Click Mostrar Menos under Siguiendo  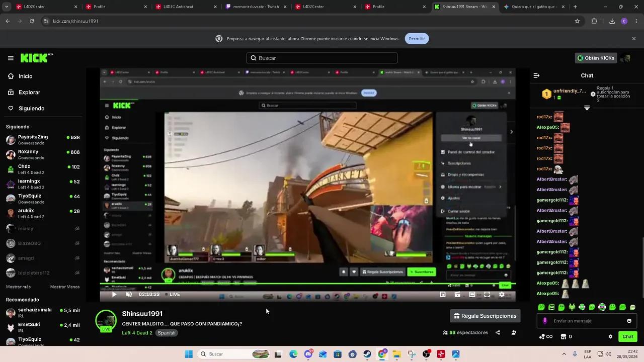click(65, 287)
